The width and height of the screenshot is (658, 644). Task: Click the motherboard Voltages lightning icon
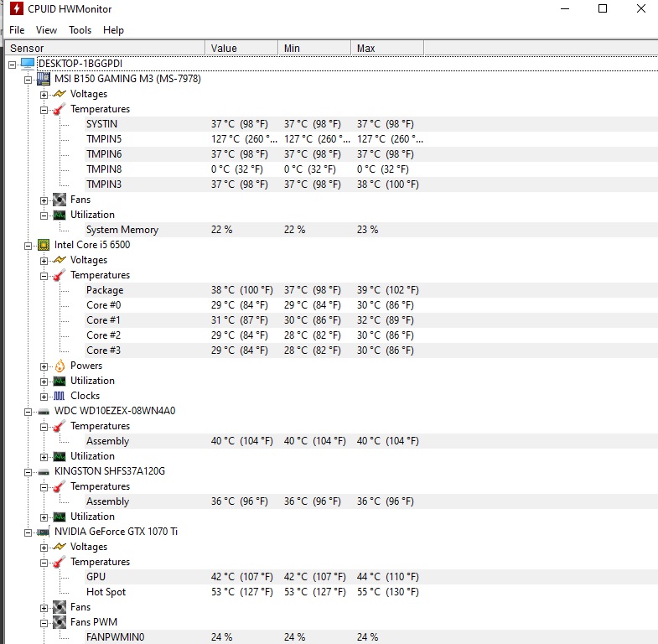[60, 94]
